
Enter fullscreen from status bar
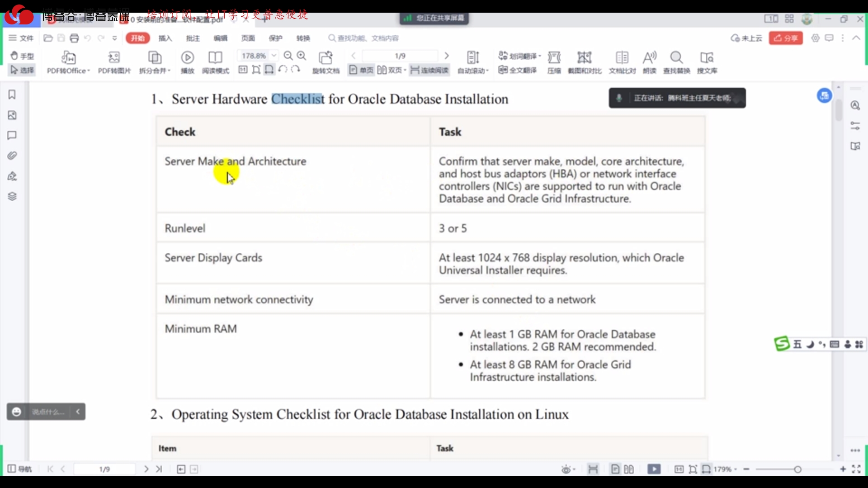click(856, 469)
